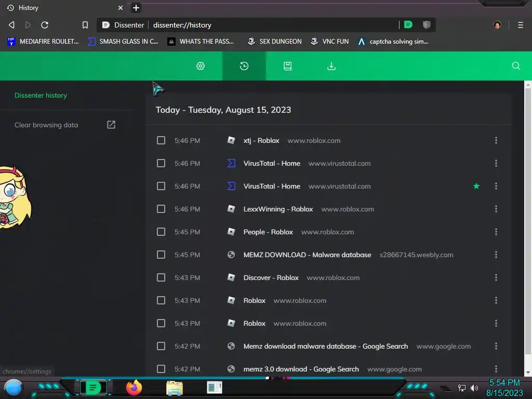532x399 pixels.
Task: Click the Star Butterfly desktop character
Action: click(15, 197)
